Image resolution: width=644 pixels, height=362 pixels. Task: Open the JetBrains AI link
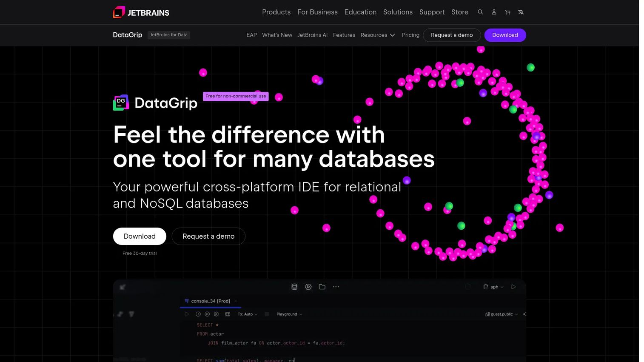[312, 35]
